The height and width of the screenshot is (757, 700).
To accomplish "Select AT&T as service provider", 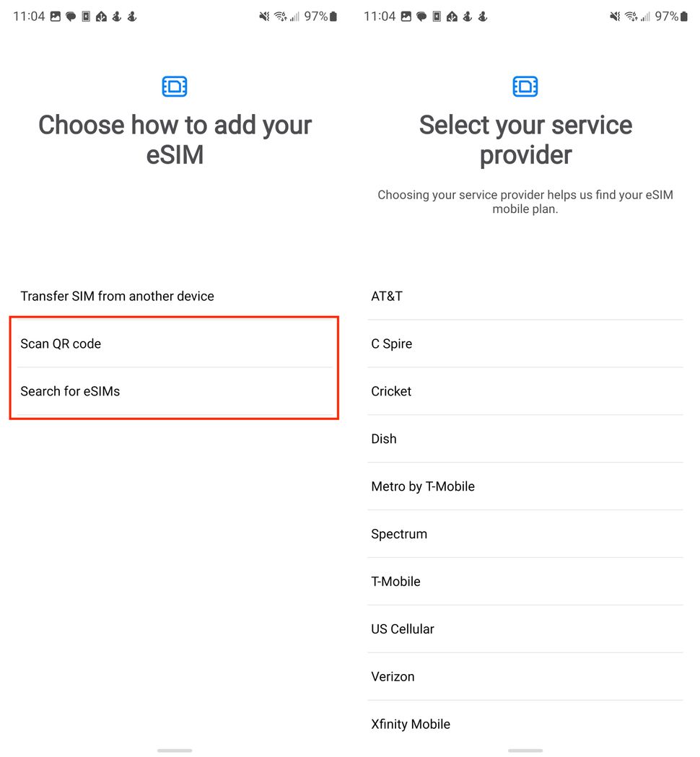I will click(387, 296).
